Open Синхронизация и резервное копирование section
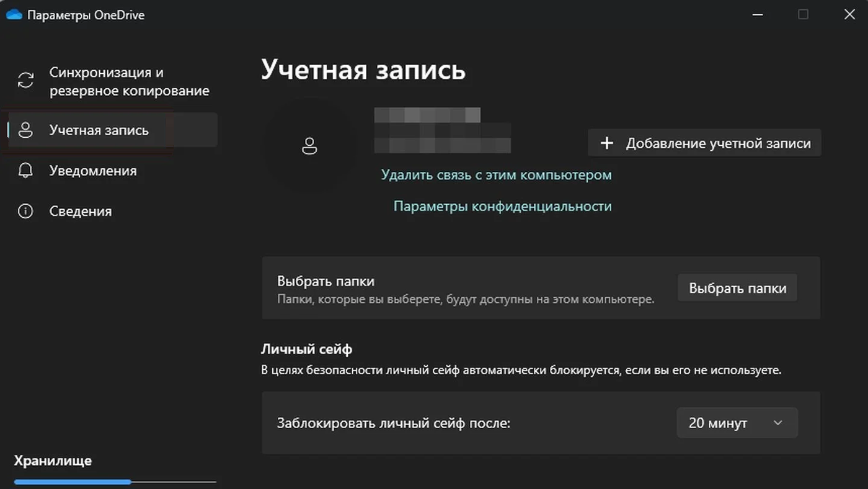 pos(112,81)
